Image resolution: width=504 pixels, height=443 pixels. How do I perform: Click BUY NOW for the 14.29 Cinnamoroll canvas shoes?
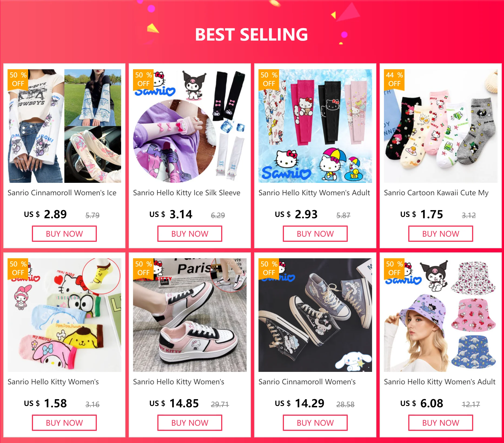315,423
